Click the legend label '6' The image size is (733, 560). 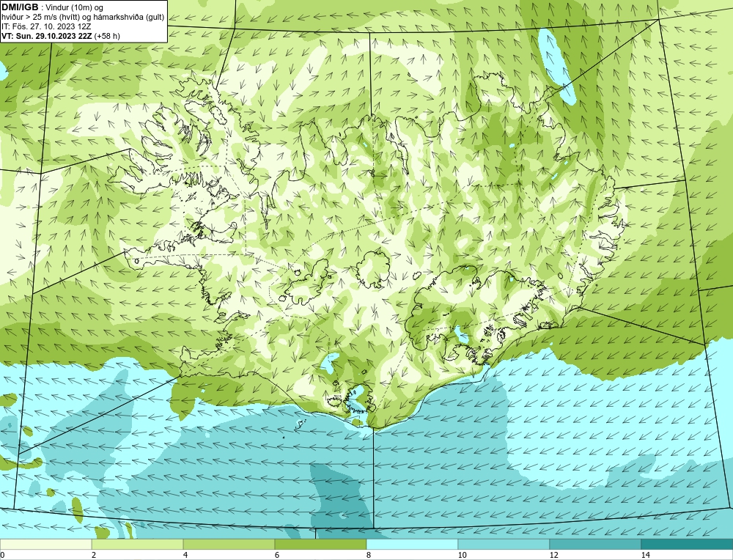[277, 555]
